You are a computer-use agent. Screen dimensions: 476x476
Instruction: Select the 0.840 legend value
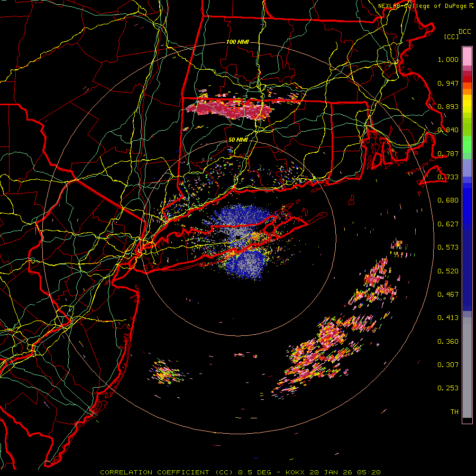448,130
